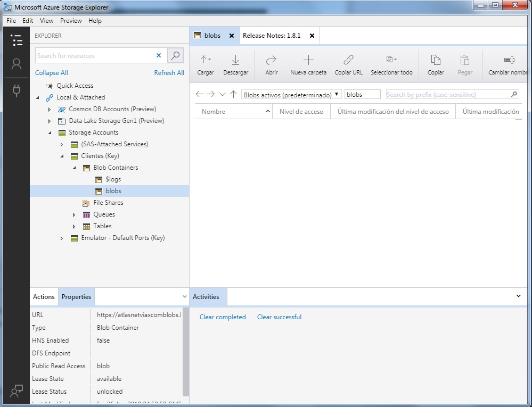Click the Properties panel vertical scrollbar

(x=186, y=352)
